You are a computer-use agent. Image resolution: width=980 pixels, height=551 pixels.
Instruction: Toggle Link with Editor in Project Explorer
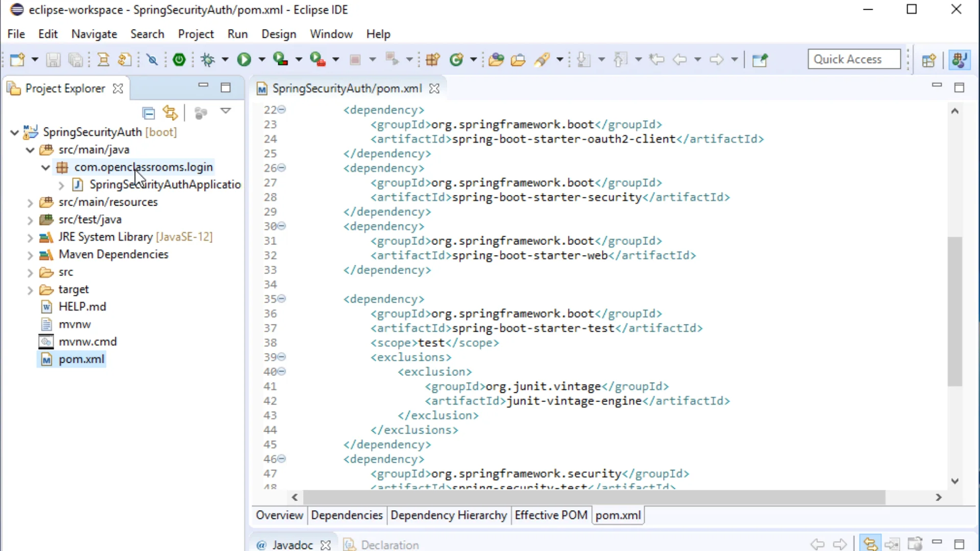pyautogui.click(x=170, y=113)
